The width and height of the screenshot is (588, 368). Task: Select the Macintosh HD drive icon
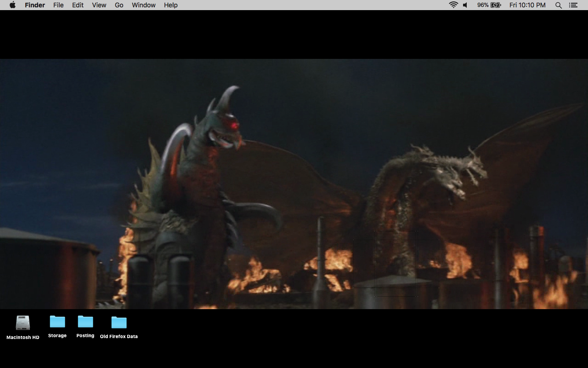click(23, 323)
